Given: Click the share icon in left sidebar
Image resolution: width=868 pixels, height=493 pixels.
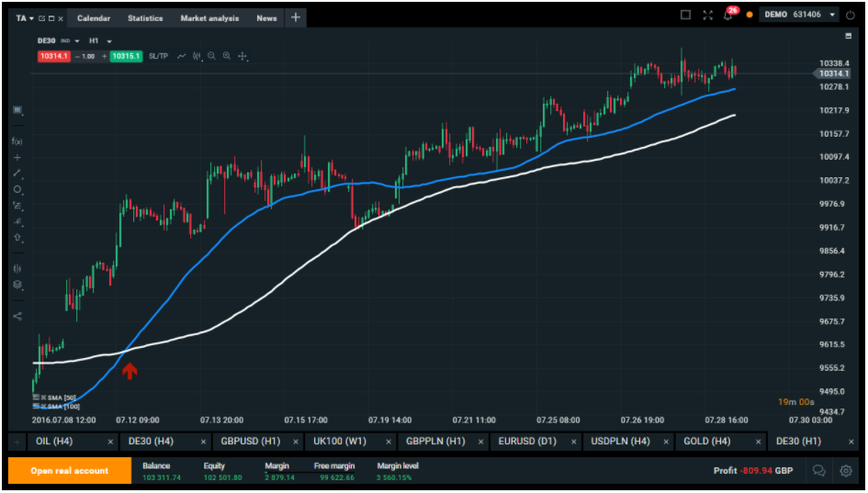Looking at the screenshot, I should [x=17, y=316].
